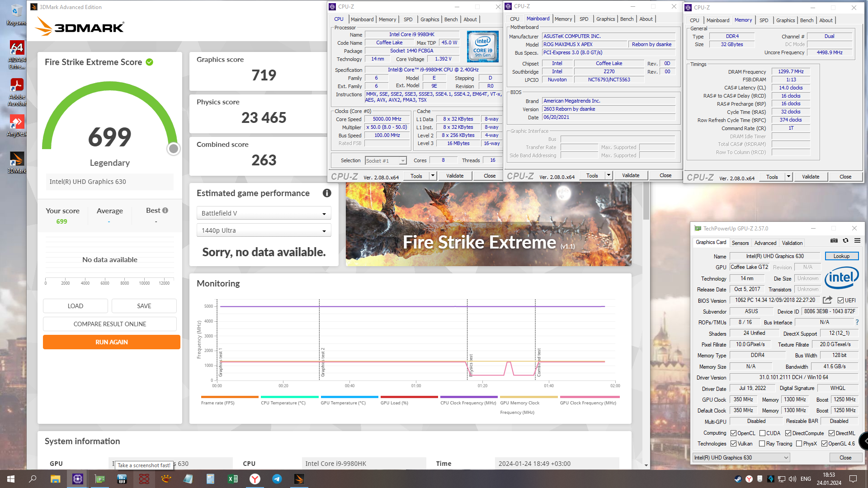The width and height of the screenshot is (868, 488).
Task: Open SPD tab in CPU-Z Memory window
Action: [764, 20]
